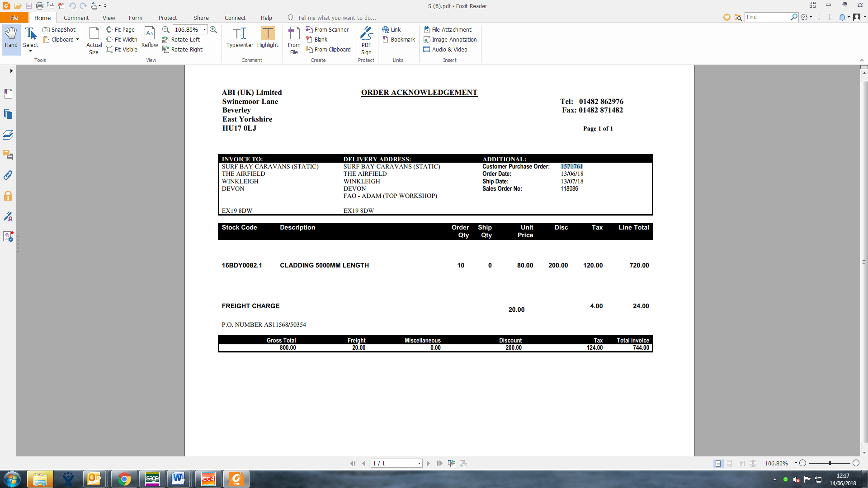Switch to the Comment ribbon tab

pos(76,18)
